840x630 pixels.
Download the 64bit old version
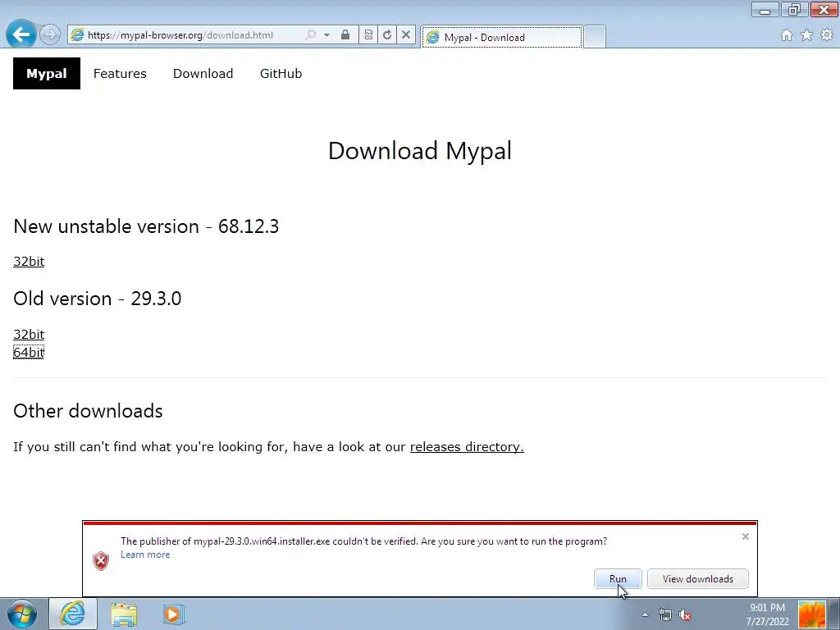pyautogui.click(x=29, y=352)
